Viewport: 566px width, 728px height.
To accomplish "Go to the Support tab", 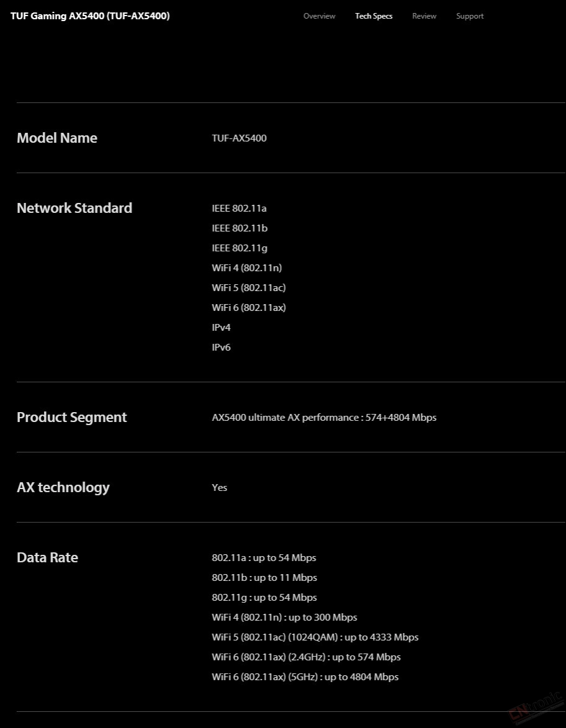I will tap(469, 16).
